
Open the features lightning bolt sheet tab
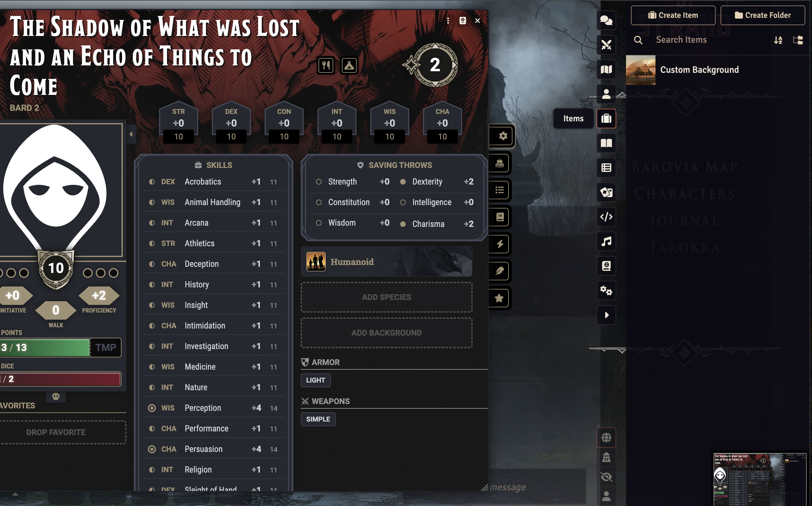click(x=500, y=244)
